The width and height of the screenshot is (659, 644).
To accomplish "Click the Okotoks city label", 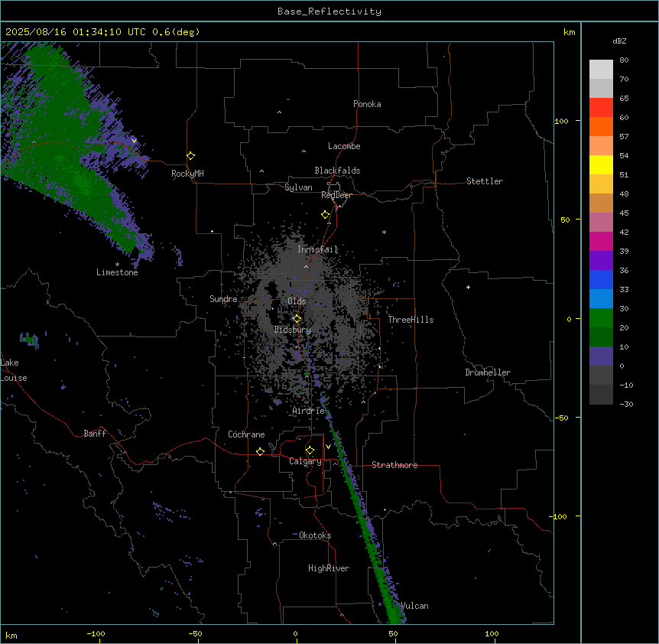I will tap(315, 535).
